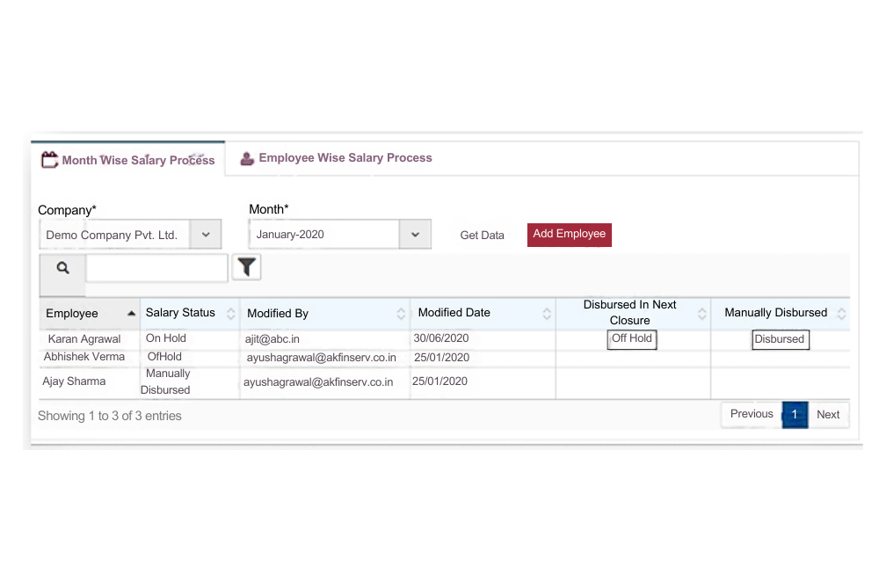Image resolution: width=879 pixels, height=588 pixels.
Task: Click the search magnifier icon
Action: coord(62,269)
